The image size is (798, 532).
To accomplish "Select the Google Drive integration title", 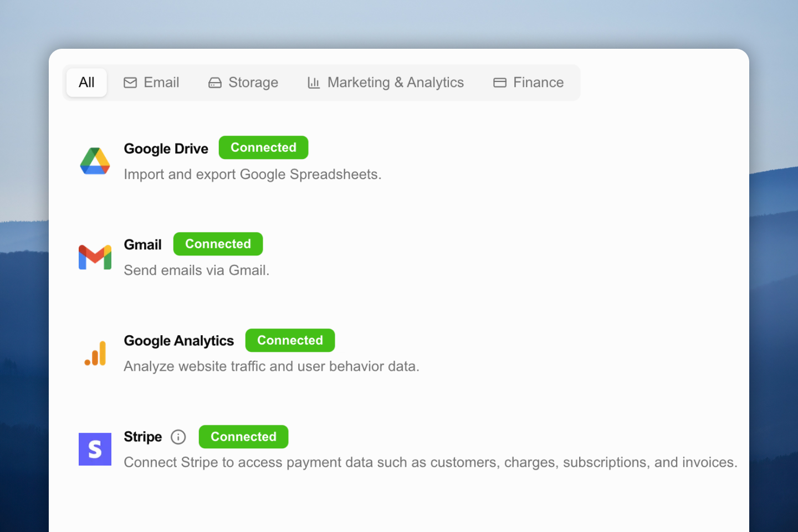I will click(166, 149).
